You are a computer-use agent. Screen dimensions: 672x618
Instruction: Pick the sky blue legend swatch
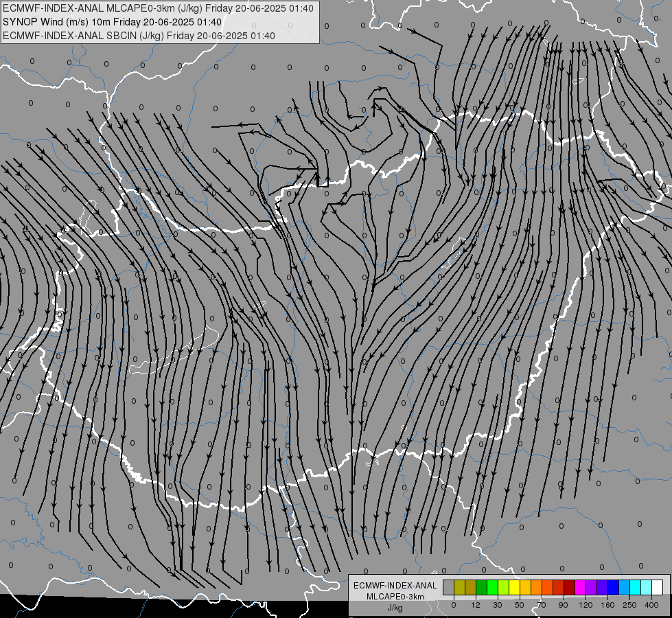[x=625, y=588]
